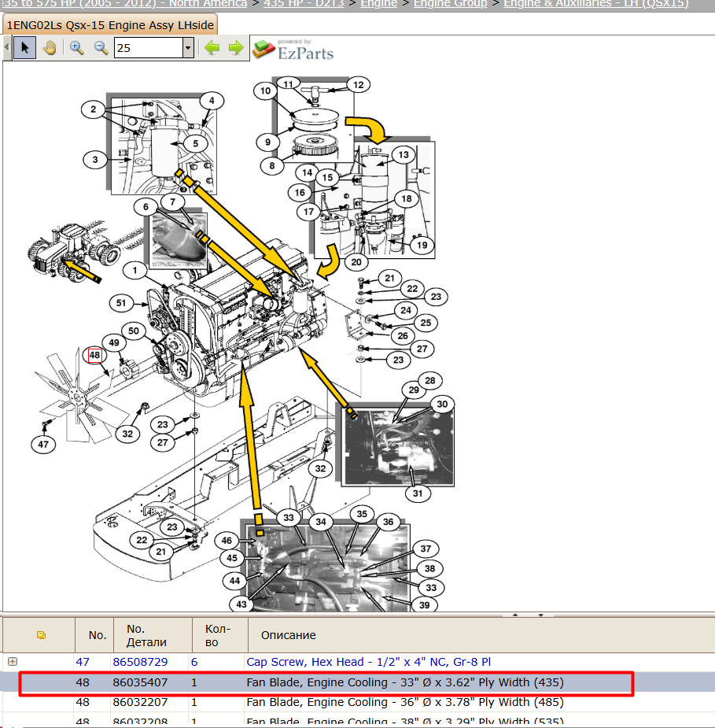Zoom out with the magnifier minus
This screenshot has height=728, width=715.
pyautogui.click(x=101, y=48)
